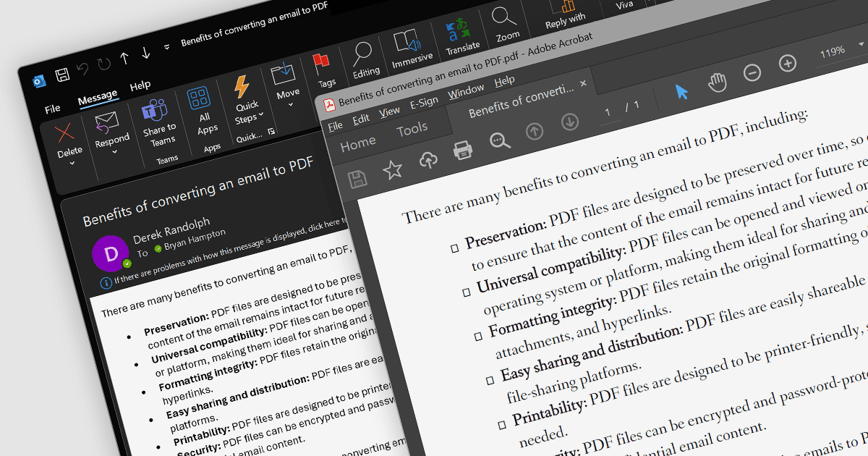Open the Window menu in Acrobat
This screenshot has height=456, width=868.
pos(466,91)
